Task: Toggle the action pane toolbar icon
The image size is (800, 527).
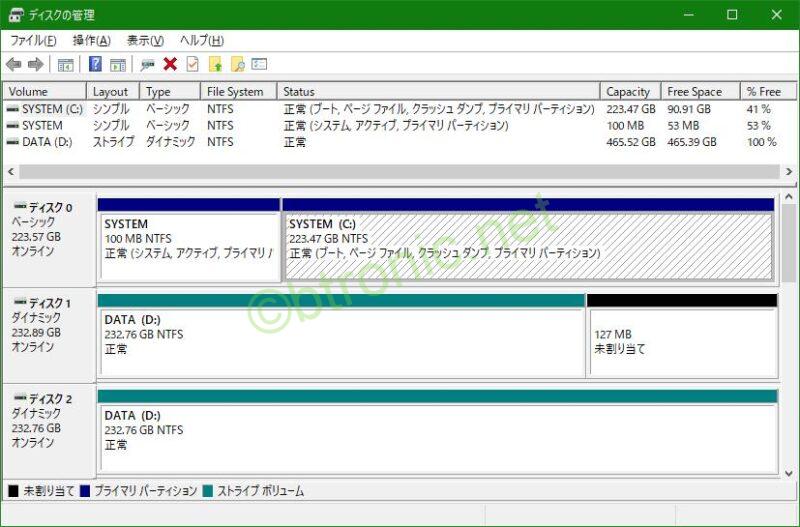Action: (118, 65)
